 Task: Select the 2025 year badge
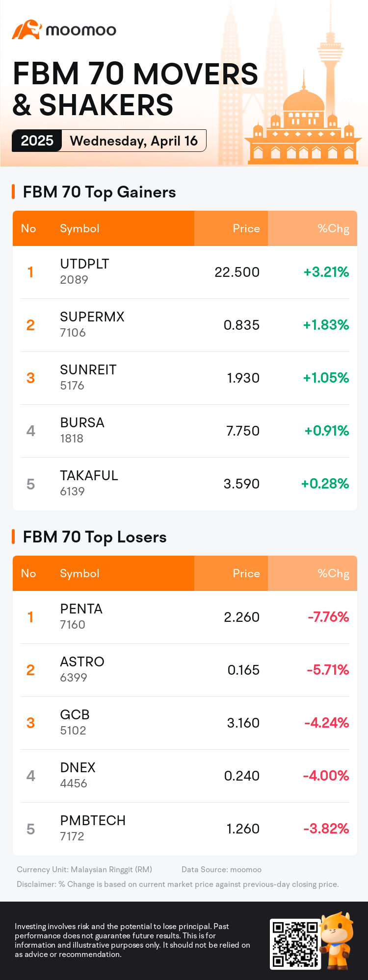pyautogui.click(x=37, y=141)
